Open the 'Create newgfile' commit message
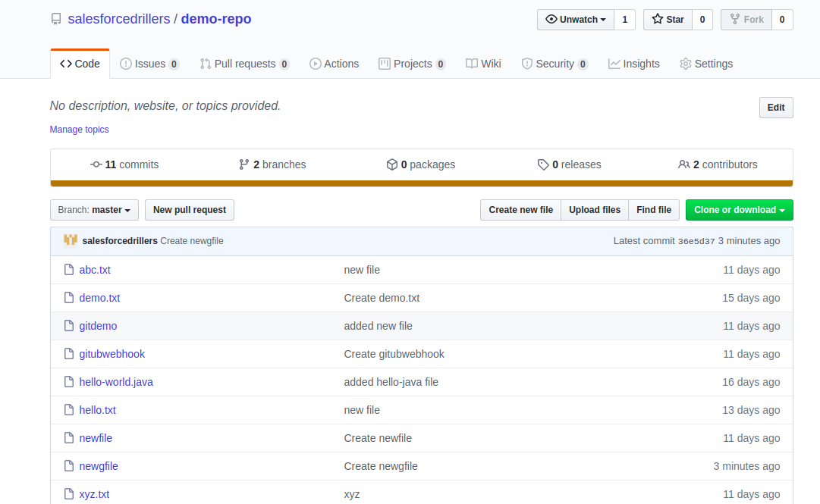This screenshot has width=820, height=504. [381, 466]
